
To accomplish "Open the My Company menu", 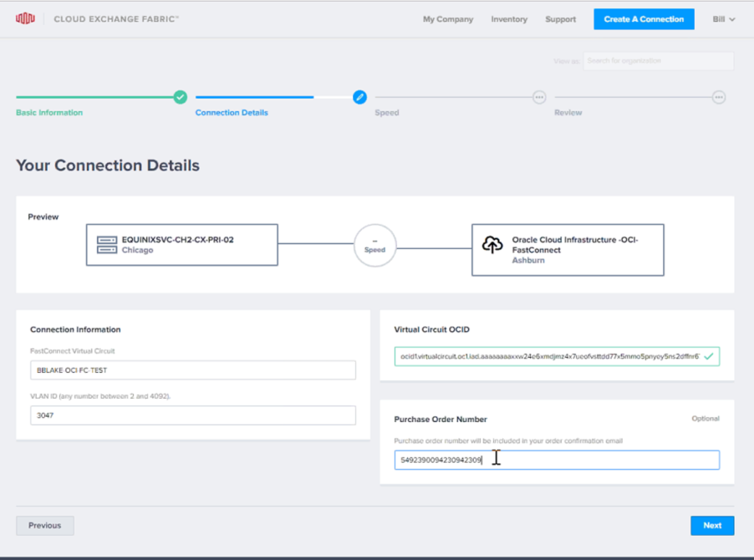I will click(x=448, y=19).
